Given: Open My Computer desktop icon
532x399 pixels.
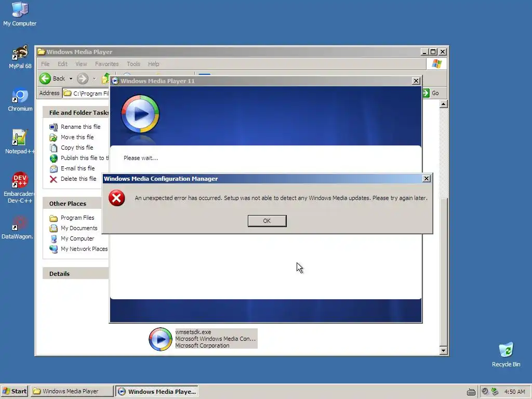Looking at the screenshot, I should 20,14.
